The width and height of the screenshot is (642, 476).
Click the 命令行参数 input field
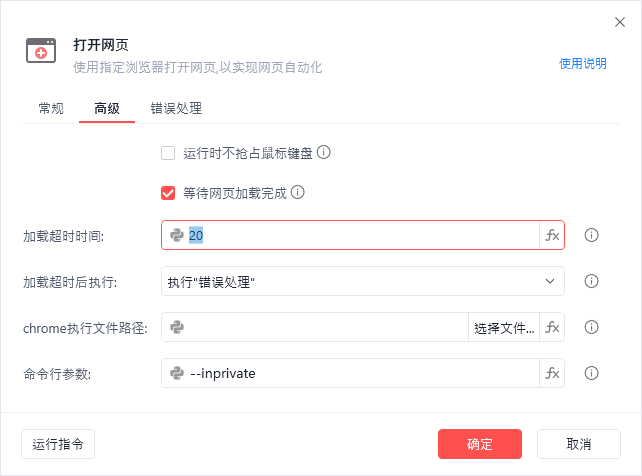coord(362,373)
